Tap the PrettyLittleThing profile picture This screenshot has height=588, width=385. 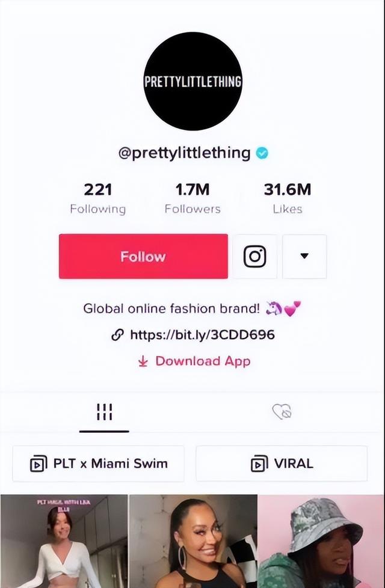point(193,81)
